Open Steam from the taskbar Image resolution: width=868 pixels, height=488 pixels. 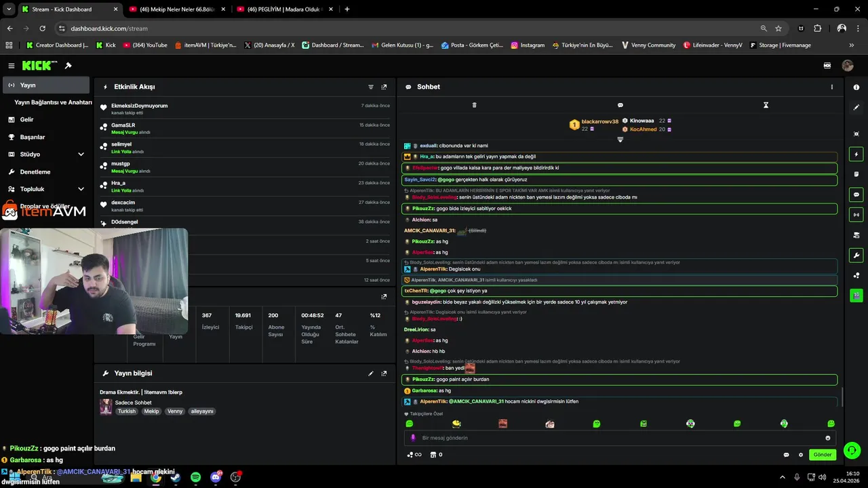coord(176,477)
